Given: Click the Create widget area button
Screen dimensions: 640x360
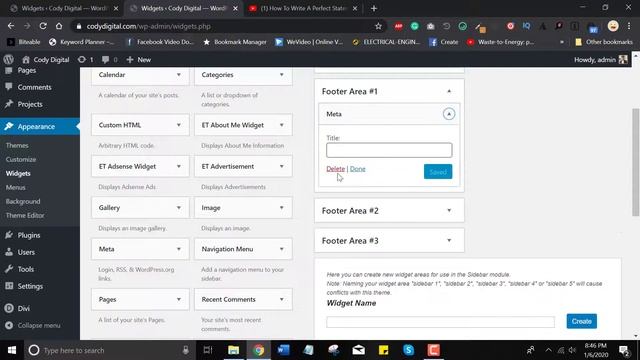Looking at the screenshot, I should (582, 321).
